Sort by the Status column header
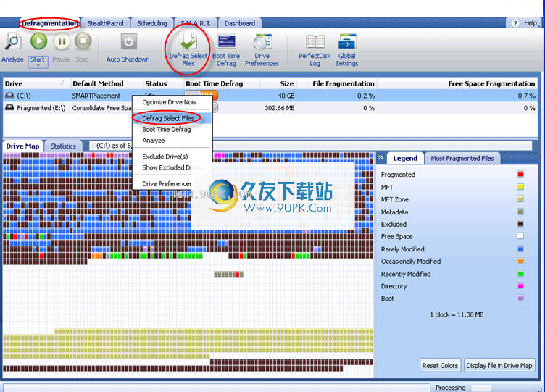 162,84
